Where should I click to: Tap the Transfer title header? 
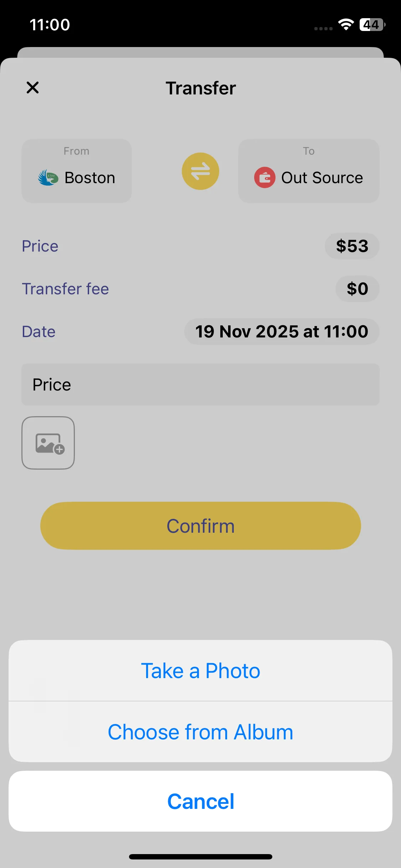click(x=200, y=88)
